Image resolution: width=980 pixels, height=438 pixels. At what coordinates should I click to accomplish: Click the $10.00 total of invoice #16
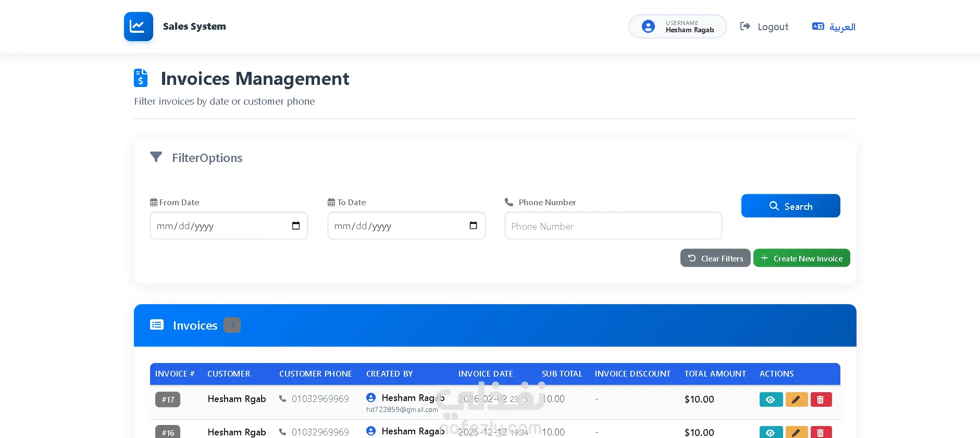699,433
